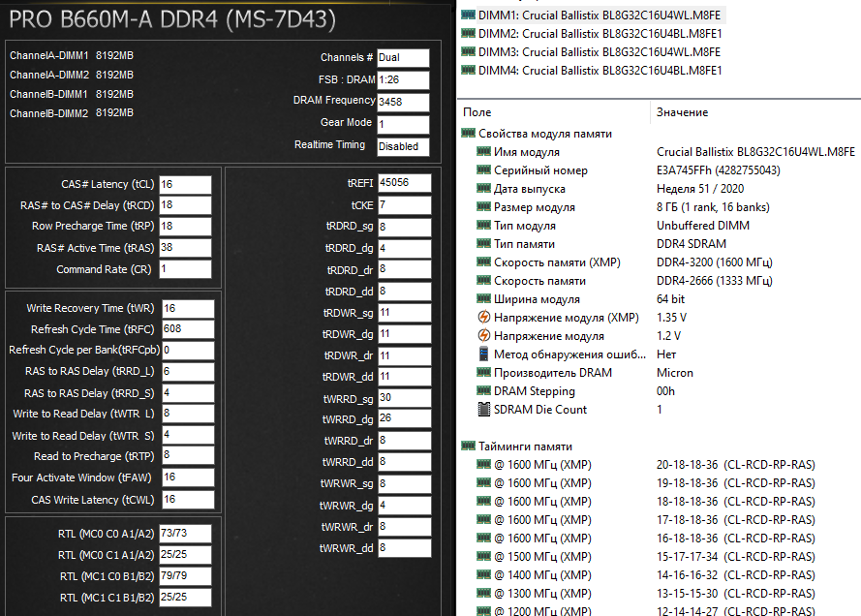
Task: Click the Realtime Timing Disabled field
Action: point(403,147)
